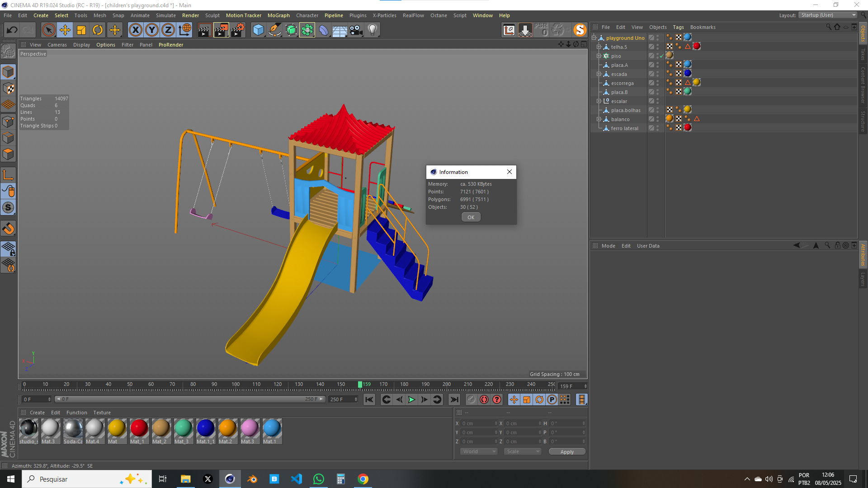The height and width of the screenshot is (488, 868).
Task: Expand the piso object
Action: coord(599,56)
